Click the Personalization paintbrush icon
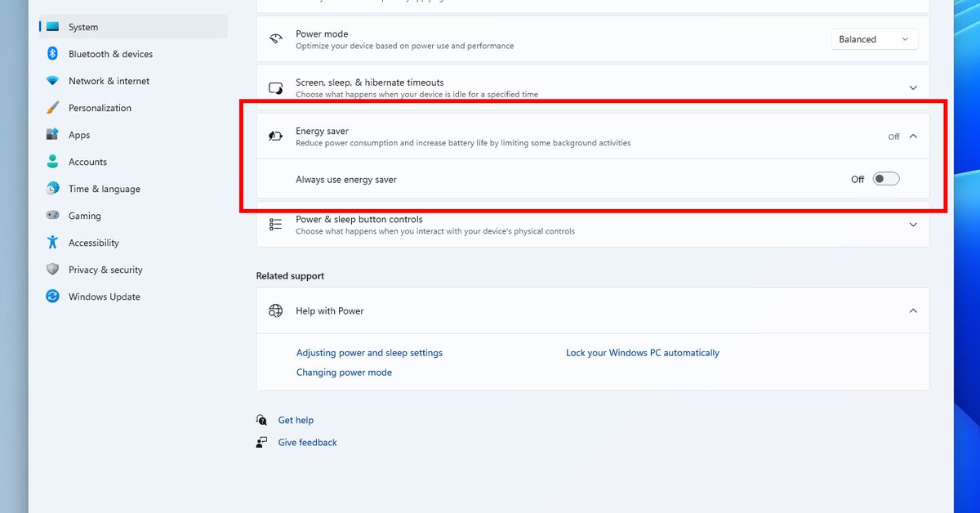Screen dimensions: 980x513 52,108
